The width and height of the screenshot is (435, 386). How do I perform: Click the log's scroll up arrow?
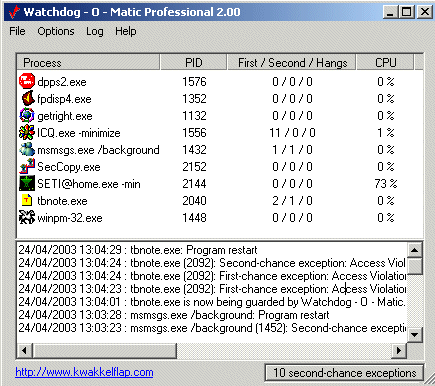[x=415, y=250]
